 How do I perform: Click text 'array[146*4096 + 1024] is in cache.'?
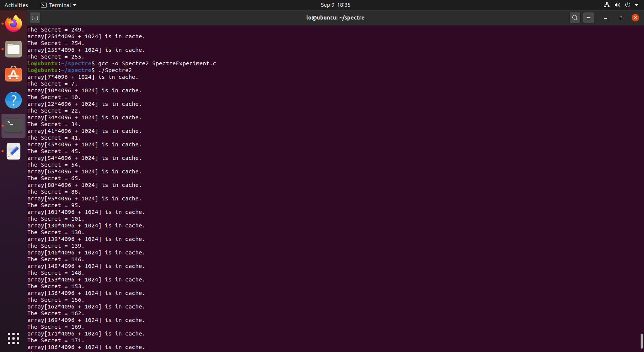tap(86, 253)
